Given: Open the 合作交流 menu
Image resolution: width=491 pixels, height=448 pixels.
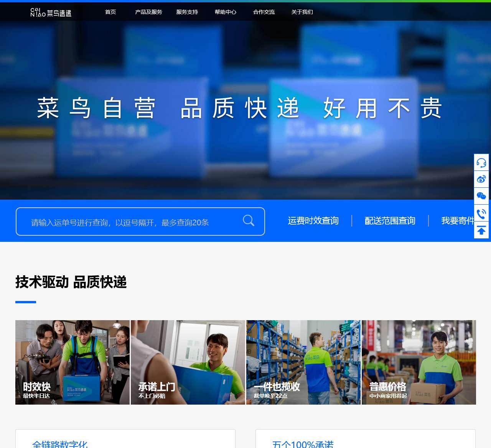Looking at the screenshot, I should coord(264,12).
